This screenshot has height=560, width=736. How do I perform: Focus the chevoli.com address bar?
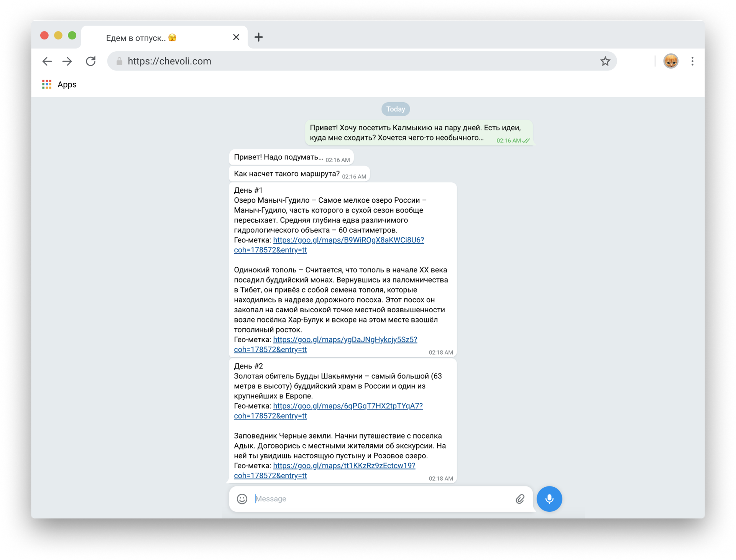(x=362, y=61)
